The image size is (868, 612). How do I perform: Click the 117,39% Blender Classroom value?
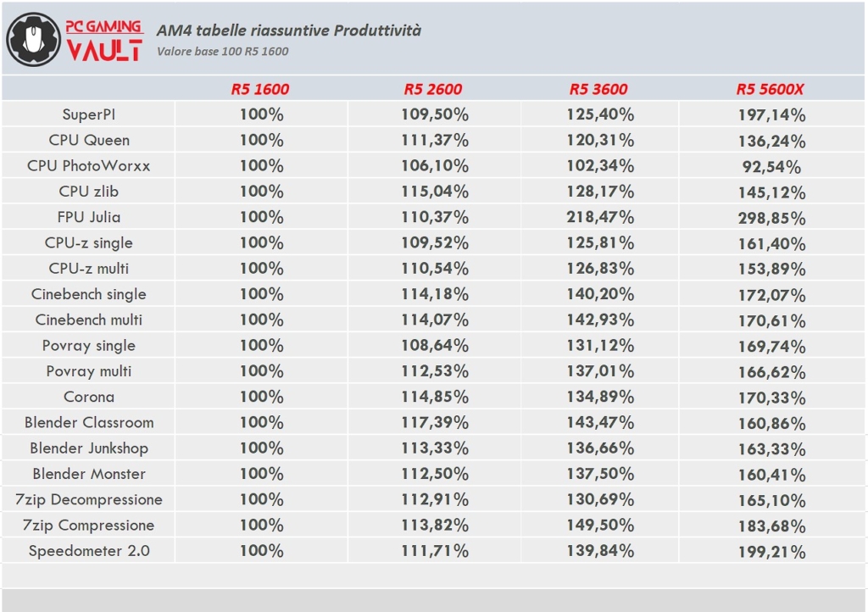coord(435,423)
